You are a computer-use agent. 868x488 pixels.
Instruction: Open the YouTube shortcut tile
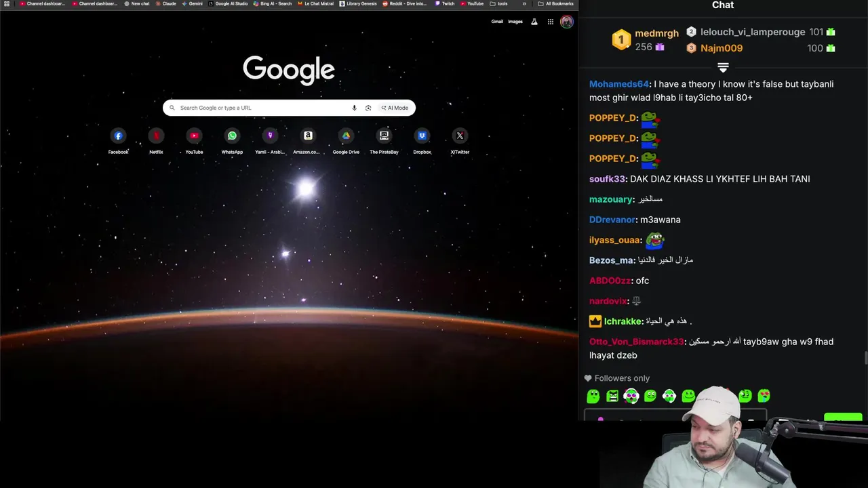coord(194,142)
